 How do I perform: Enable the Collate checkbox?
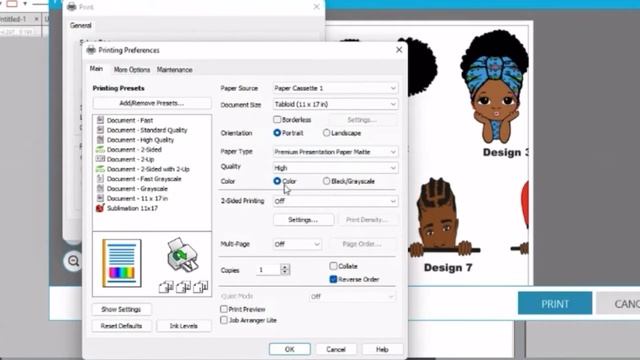pos(333,266)
